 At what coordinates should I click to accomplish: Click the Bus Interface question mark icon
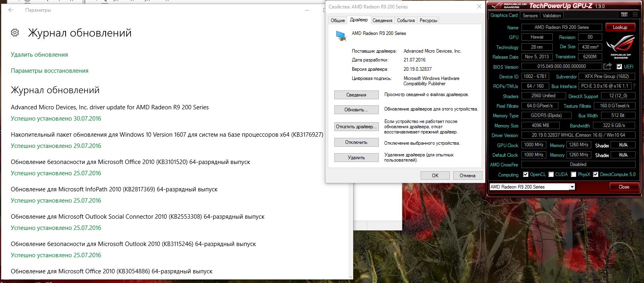(x=634, y=86)
